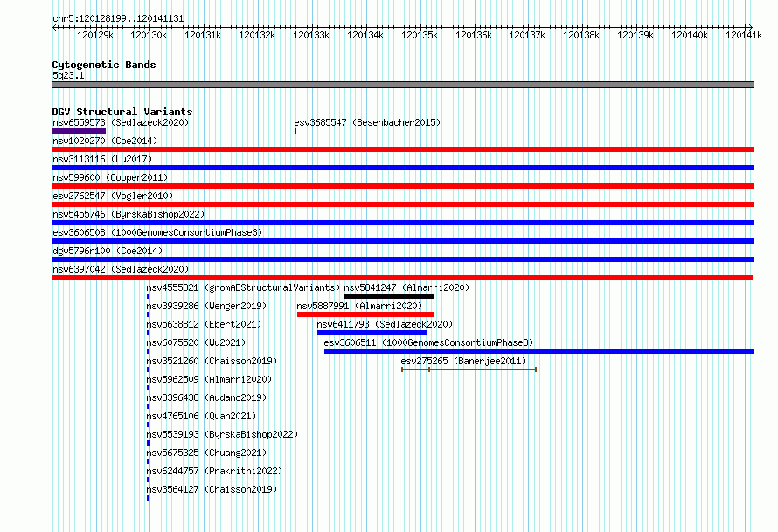Click the blue nsv3113116 variant bar

pyautogui.click(x=402, y=168)
